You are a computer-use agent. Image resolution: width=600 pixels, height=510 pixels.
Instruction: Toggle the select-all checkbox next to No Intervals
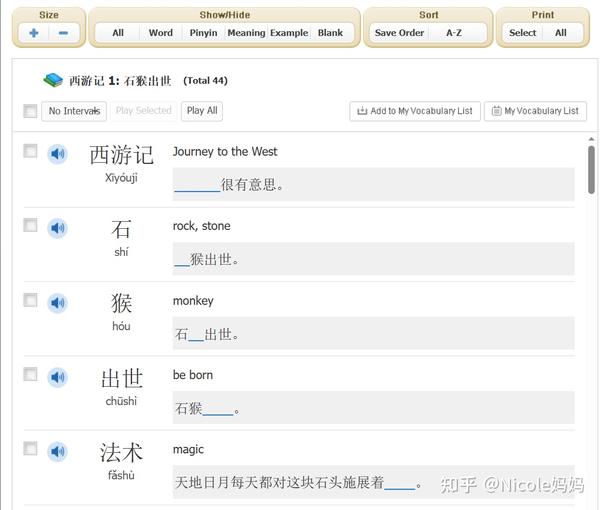click(x=30, y=111)
